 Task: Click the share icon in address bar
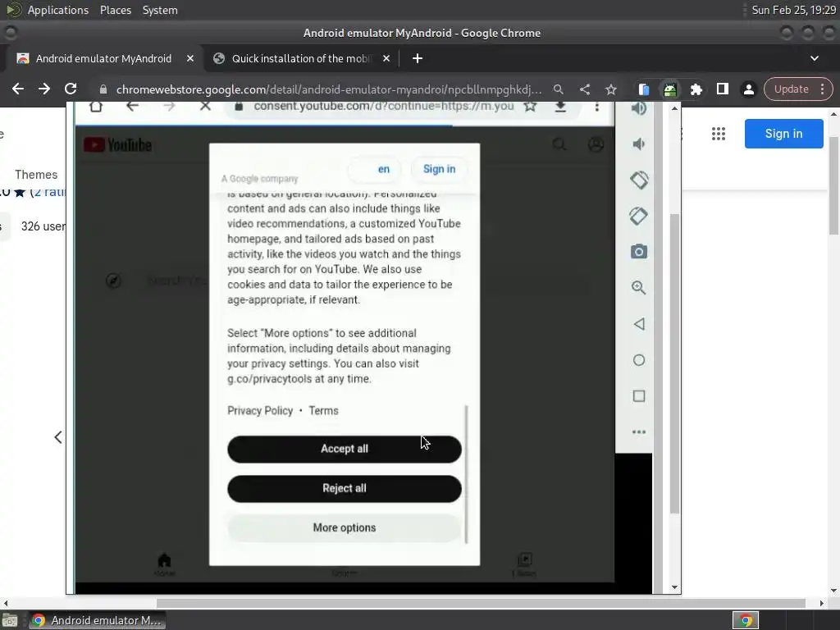(584, 89)
